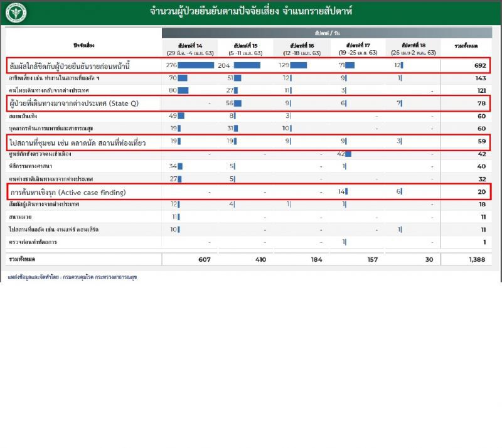Click the blue bar beside value 204

247,65
